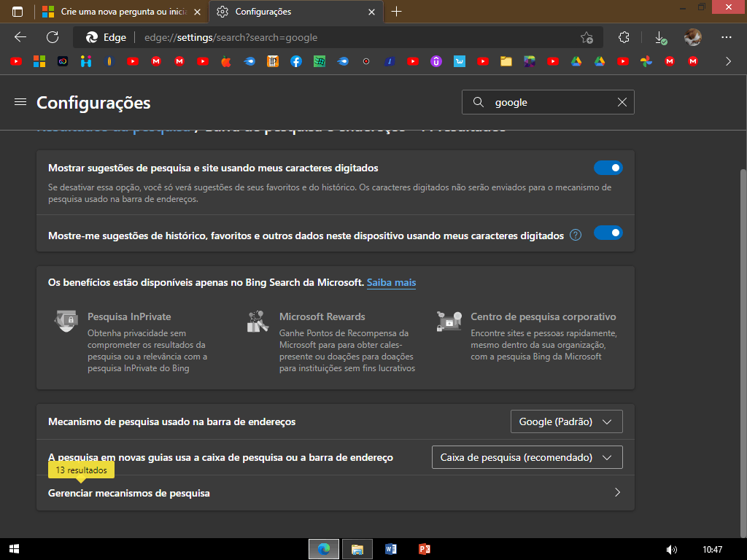Open the Caixa de pesquisa (recomendado) dropdown
747x560 pixels.
pos(527,457)
